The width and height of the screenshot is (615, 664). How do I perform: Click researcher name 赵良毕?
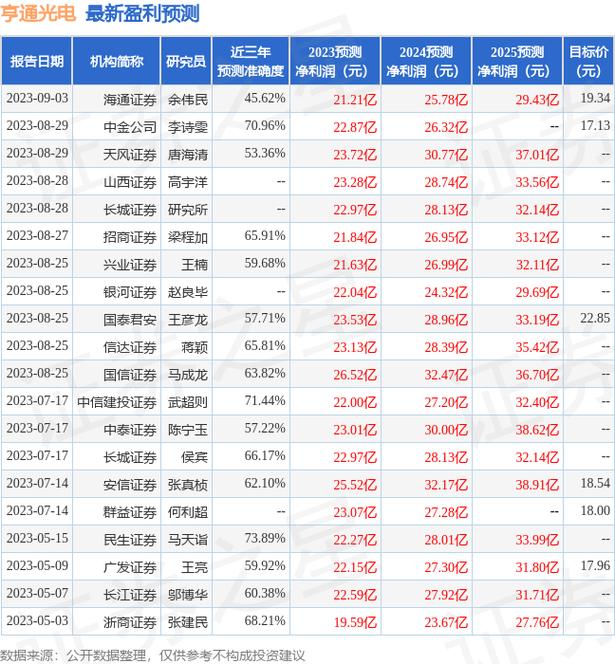tap(188, 293)
